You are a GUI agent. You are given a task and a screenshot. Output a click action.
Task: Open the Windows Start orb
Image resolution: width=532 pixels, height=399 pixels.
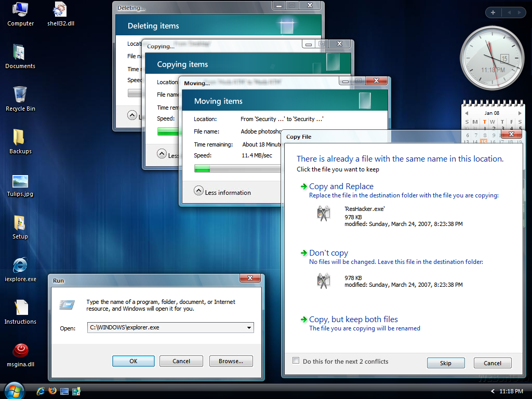(x=14, y=390)
